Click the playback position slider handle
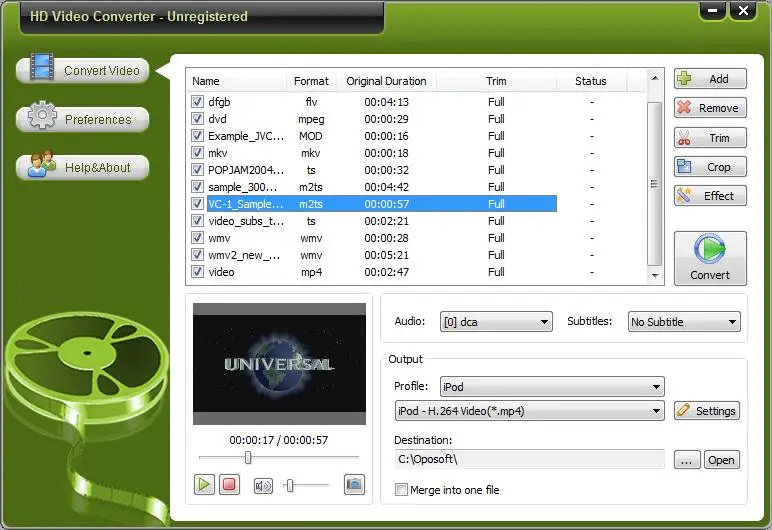 (x=248, y=458)
